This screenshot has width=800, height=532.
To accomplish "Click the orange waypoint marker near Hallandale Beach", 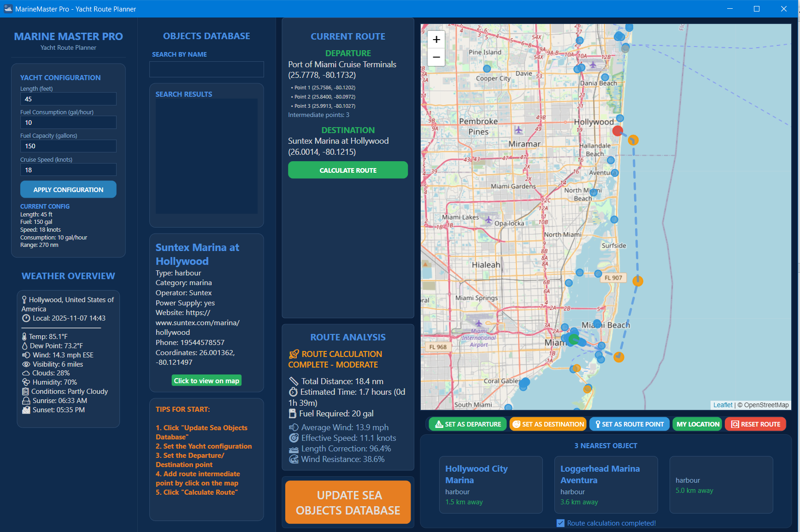I will tap(633, 140).
